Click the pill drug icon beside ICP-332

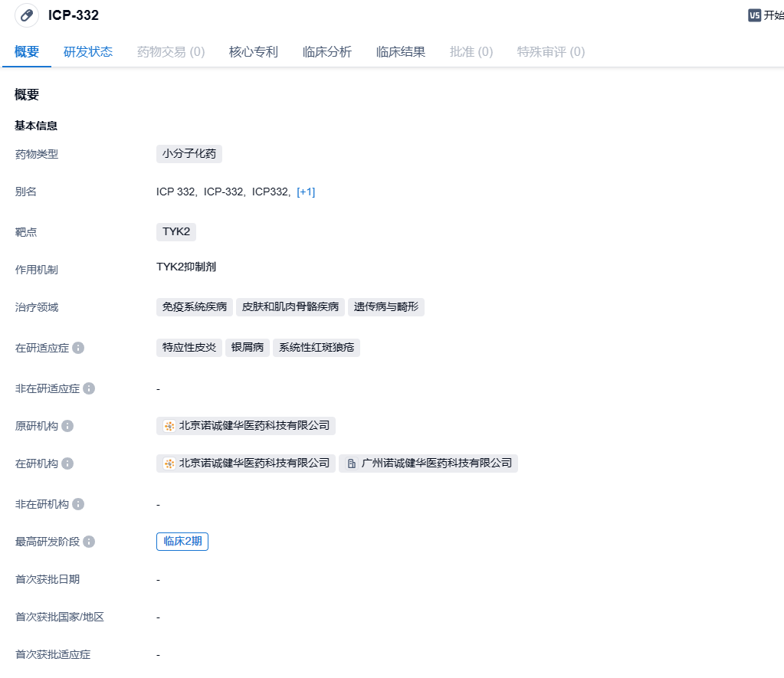[27, 15]
